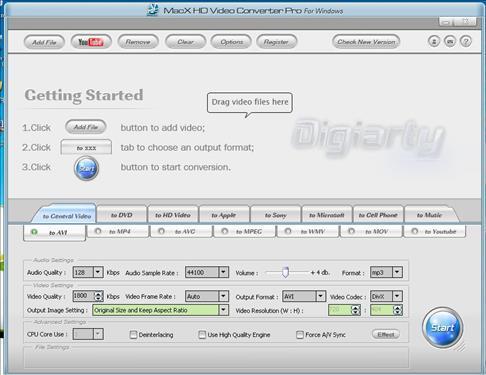Screen dimensions: 486x375
Task: Close the converter window
Action: 465,22
